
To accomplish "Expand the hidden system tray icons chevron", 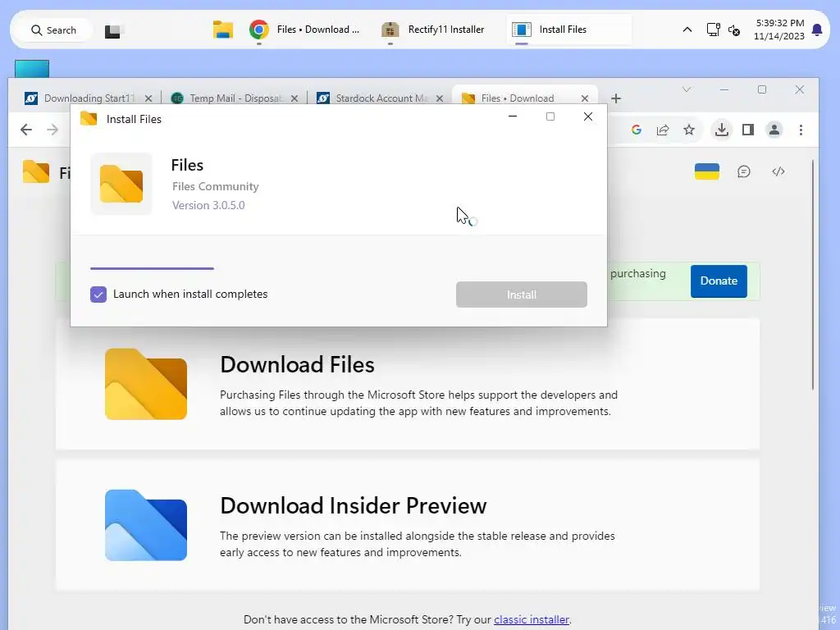I will pyautogui.click(x=687, y=30).
